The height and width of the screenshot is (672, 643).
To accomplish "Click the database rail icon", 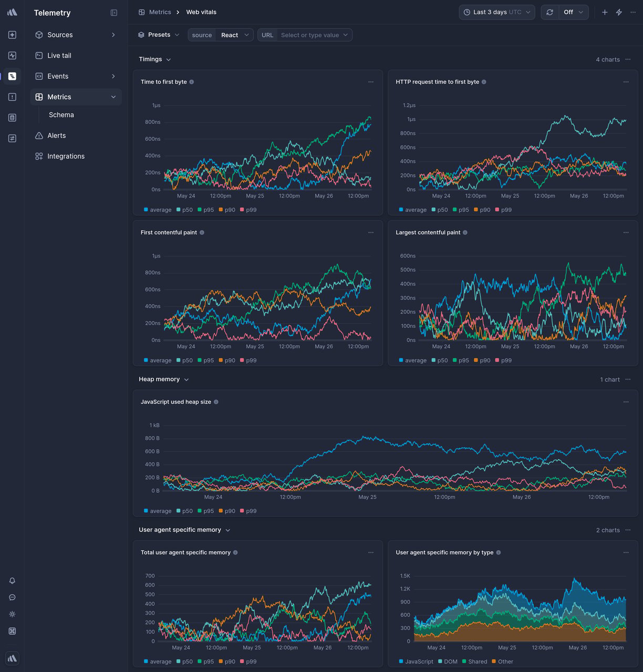I will pyautogui.click(x=12, y=118).
